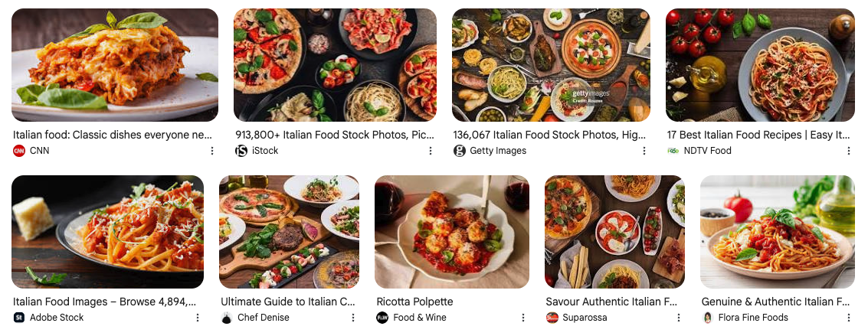The height and width of the screenshot is (336, 868).
Task: Click the iStock source favicon
Action: pos(241,151)
